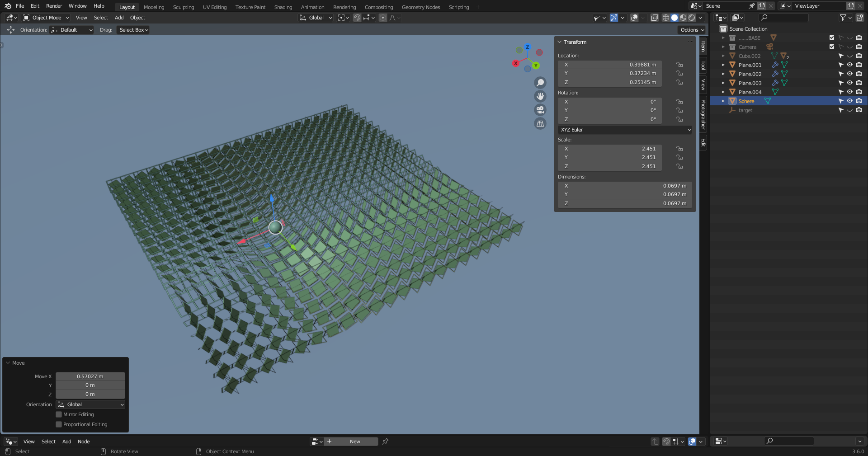Collapse the Transform panel
This screenshot has height=456, width=868.
click(560, 42)
